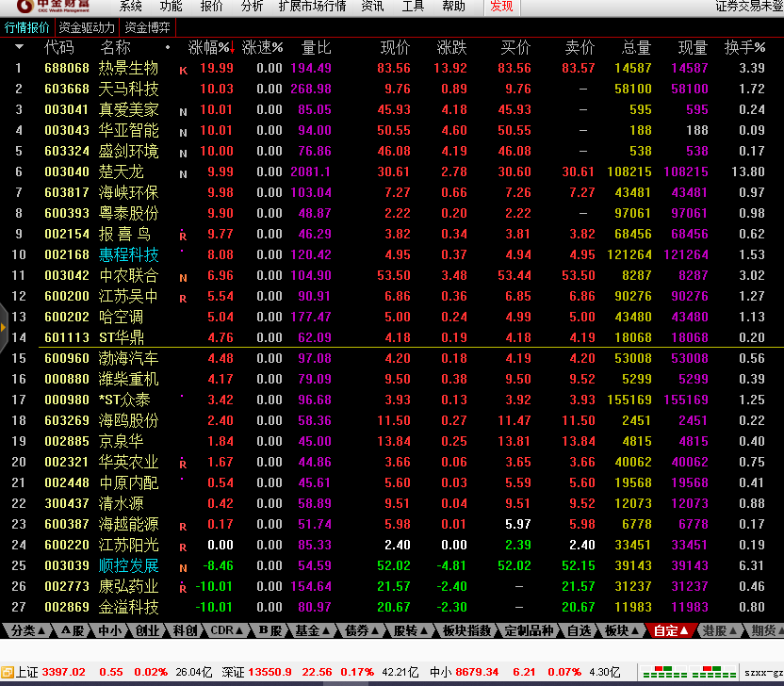Screen dimensions: 784x686
Task: Switch to the 行情报价 tab
Action: [x=27, y=27]
